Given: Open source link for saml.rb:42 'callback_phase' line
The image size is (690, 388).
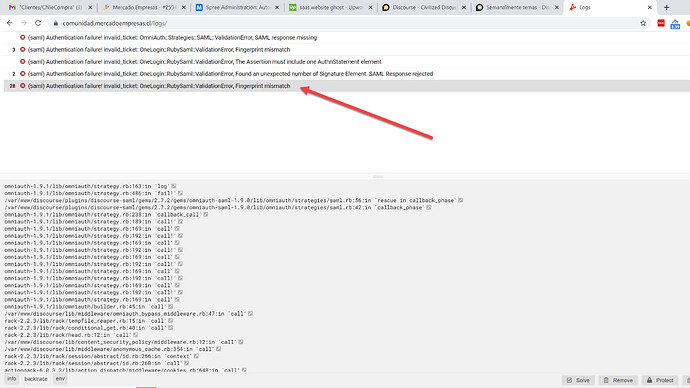Looking at the screenshot, I should [x=429, y=207].
